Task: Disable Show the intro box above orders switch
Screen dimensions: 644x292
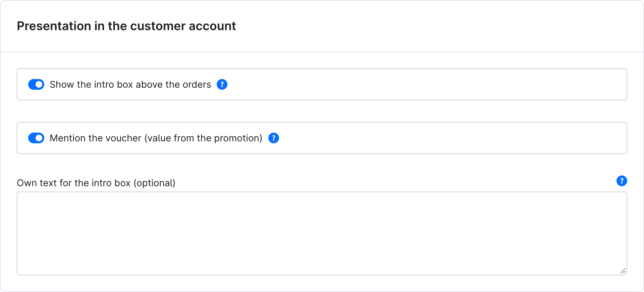Action: click(36, 84)
